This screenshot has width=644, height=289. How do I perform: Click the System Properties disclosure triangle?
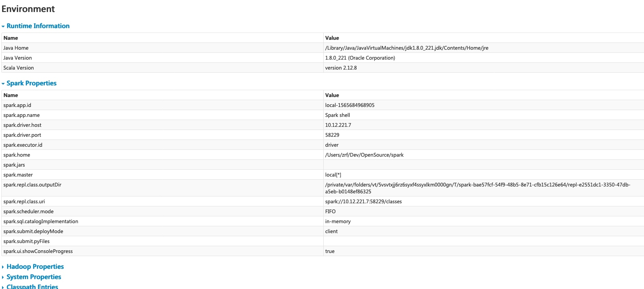3,277
